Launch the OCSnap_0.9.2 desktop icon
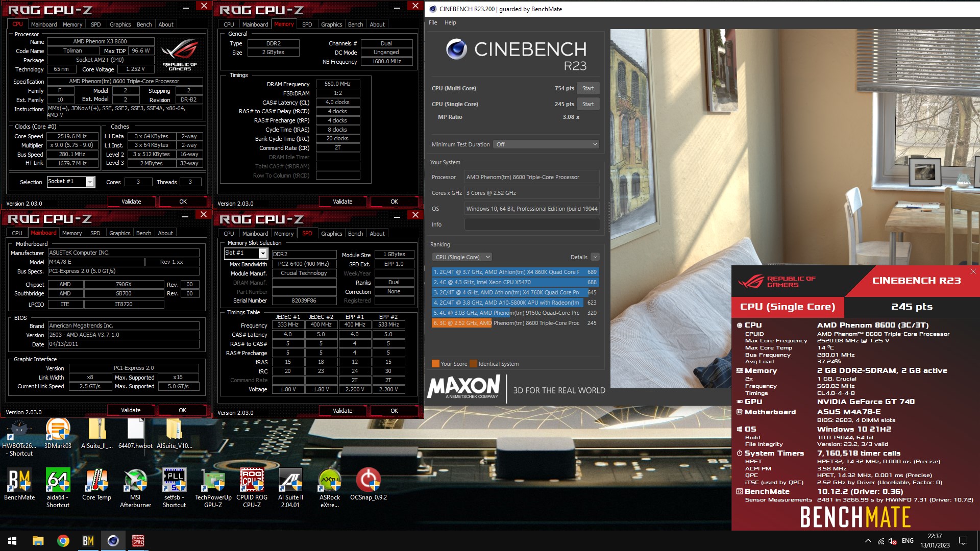Screen dimensions: 980x551 click(x=369, y=485)
